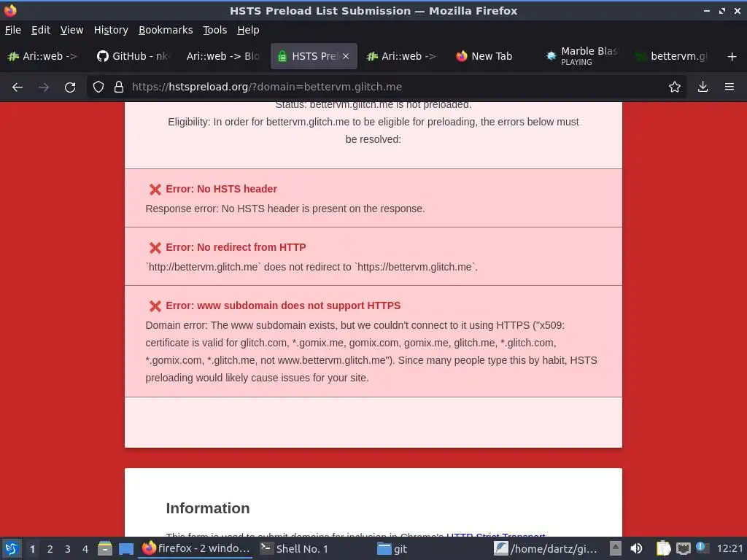Open the View menu
The width and height of the screenshot is (747, 560).
(x=72, y=30)
